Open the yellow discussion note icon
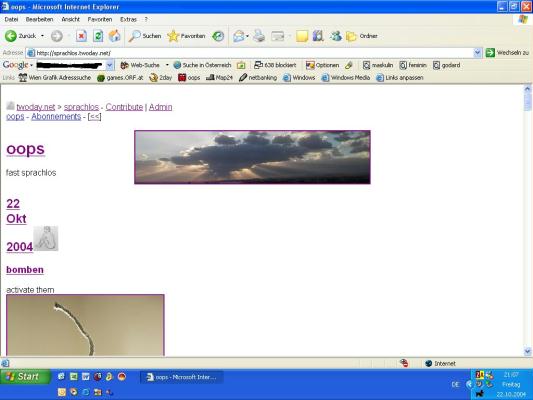The width and height of the screenshot is (533, 400). point(302,36)
